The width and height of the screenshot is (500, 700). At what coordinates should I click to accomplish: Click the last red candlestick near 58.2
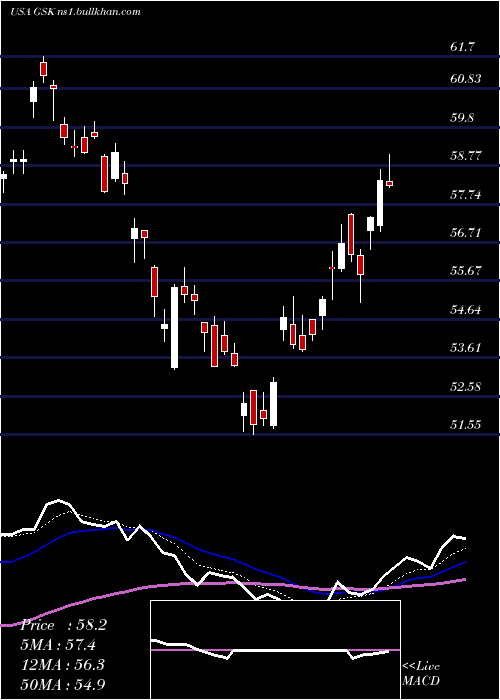pyautogui.click(x=389, y=183)
